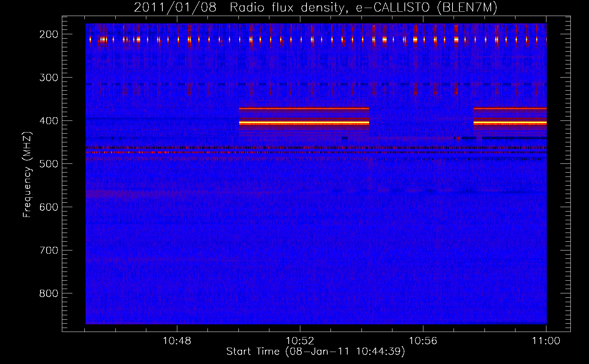Select the 800 frequency tick label
Image resolution: width=589 pixels, height=364 pixels.
[x=48, y=293]
